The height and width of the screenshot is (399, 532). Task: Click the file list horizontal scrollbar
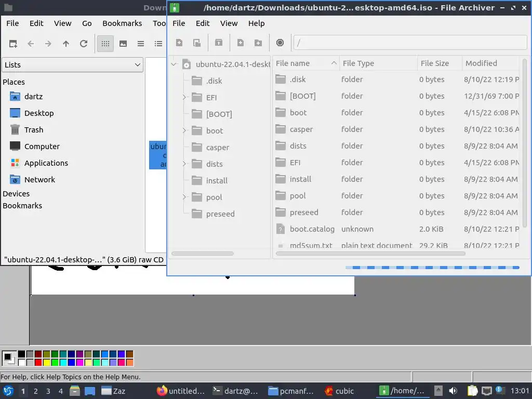(370, 254)
